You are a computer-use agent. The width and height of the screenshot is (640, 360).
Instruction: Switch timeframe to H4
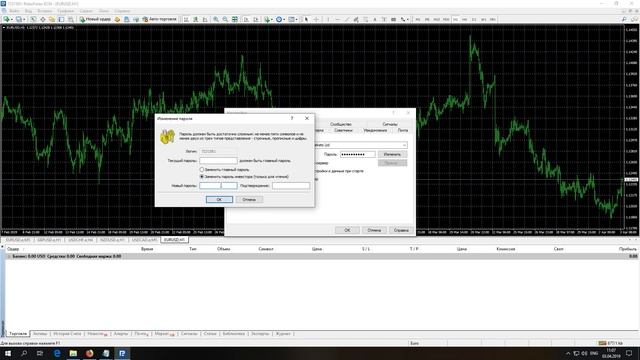464,19
